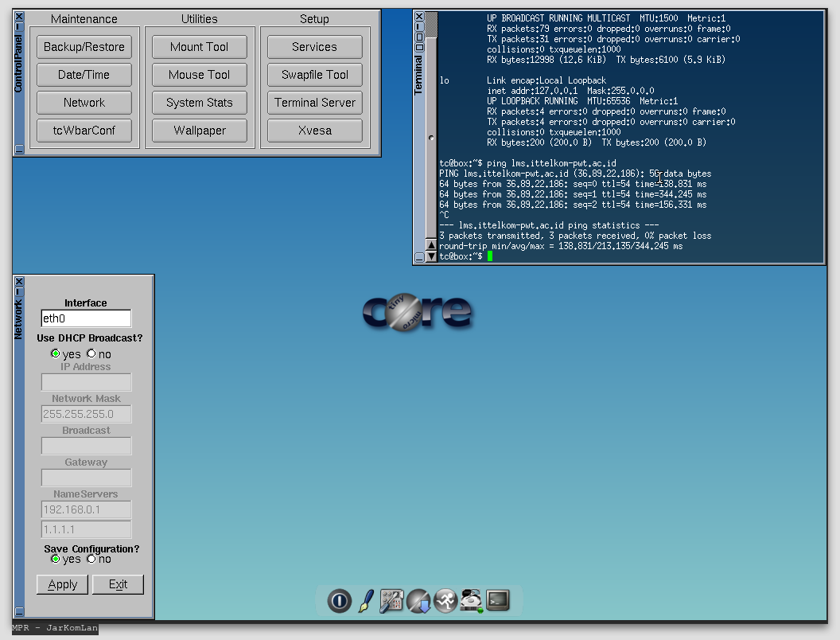Click the System Stats utility button
Image resolution: width=840 pixels, height=640 pixels.
[200, 103]
